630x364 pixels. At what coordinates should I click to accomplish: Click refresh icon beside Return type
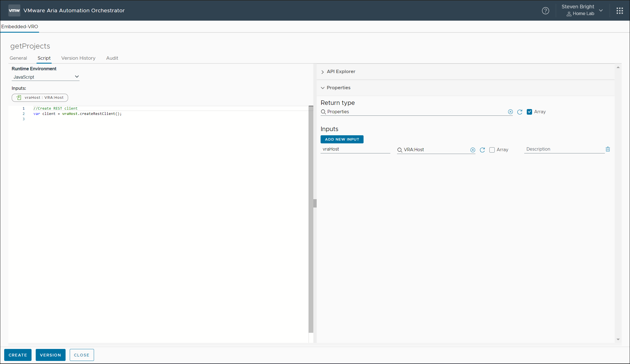(520, 112)
